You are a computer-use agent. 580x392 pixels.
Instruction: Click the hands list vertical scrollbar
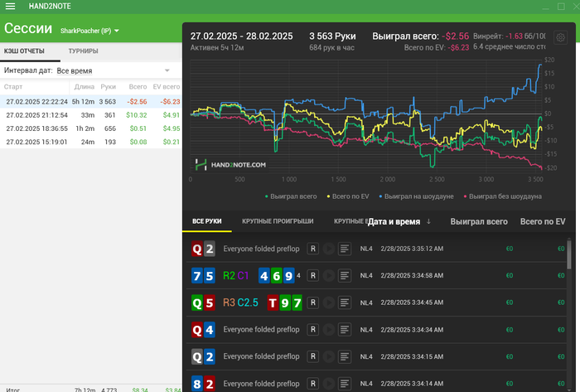click(x=569, y=254)
